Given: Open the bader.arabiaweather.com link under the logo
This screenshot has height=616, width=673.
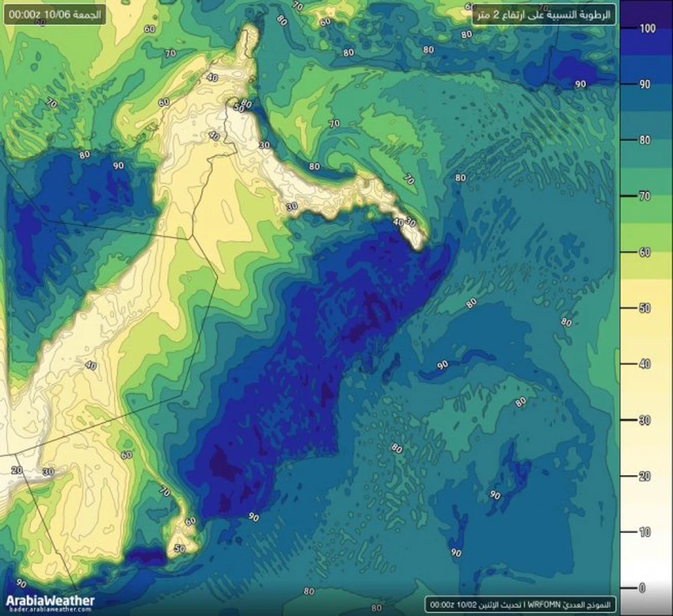Looking at the screenshot, I should pos(49,610).
